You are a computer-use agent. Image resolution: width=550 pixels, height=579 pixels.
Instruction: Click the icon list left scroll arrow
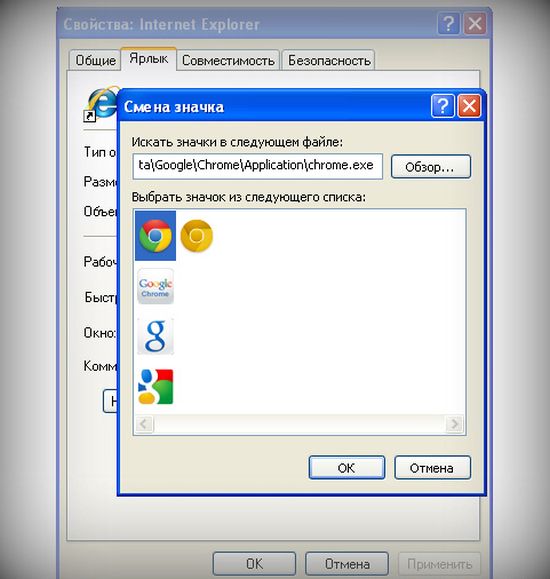144,424
